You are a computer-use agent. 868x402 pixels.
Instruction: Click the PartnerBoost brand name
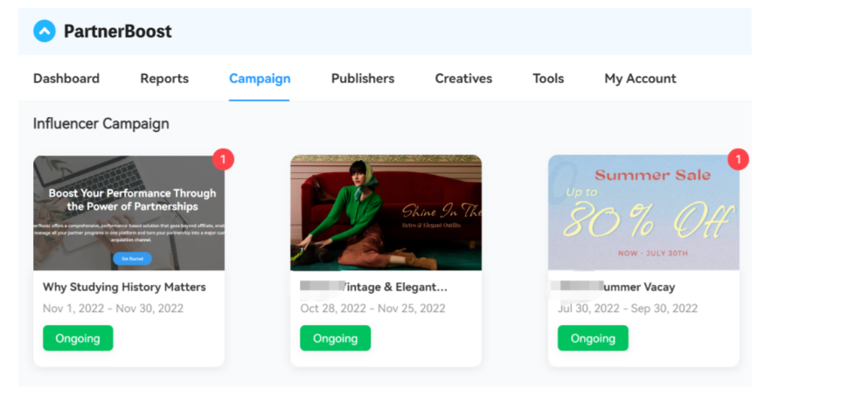click(x=118, y=31)
